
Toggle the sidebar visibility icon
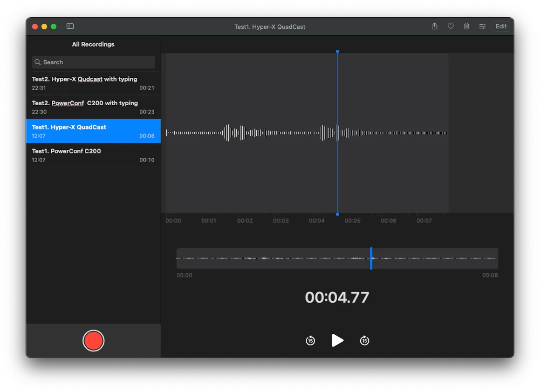70,27
